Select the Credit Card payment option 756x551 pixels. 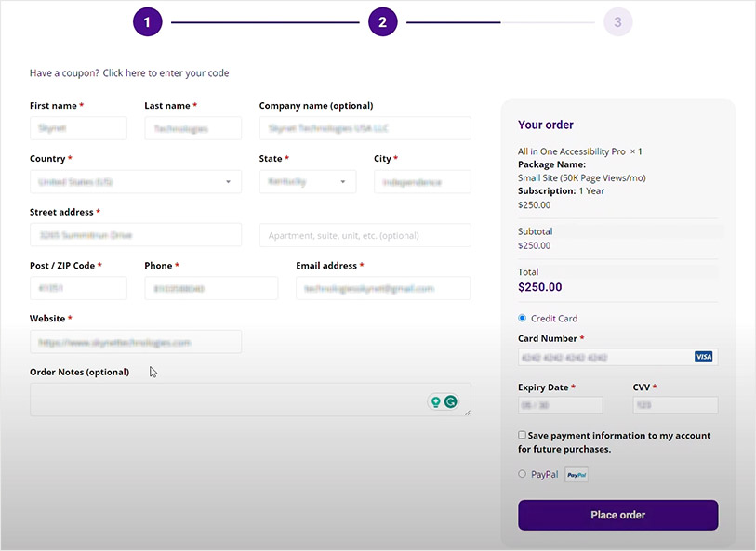[523, 318]
